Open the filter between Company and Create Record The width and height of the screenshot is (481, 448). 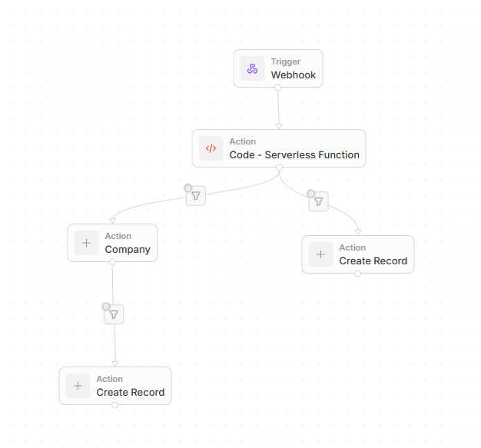[114, 314]
